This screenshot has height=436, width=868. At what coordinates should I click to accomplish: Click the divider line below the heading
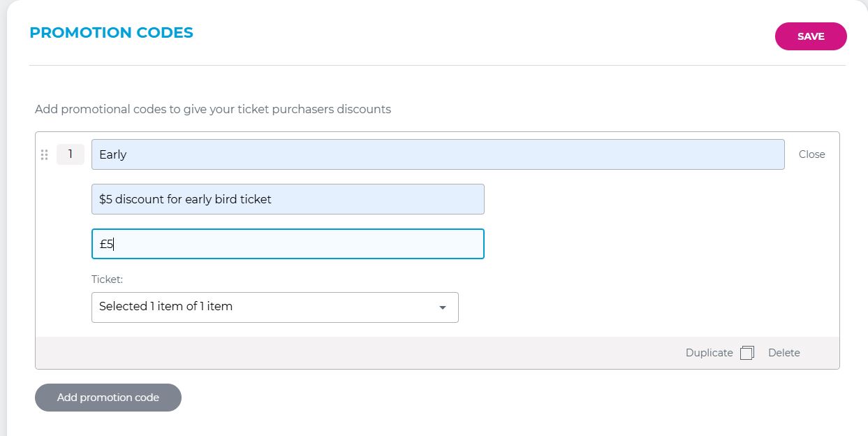click(x=437, y=65)
